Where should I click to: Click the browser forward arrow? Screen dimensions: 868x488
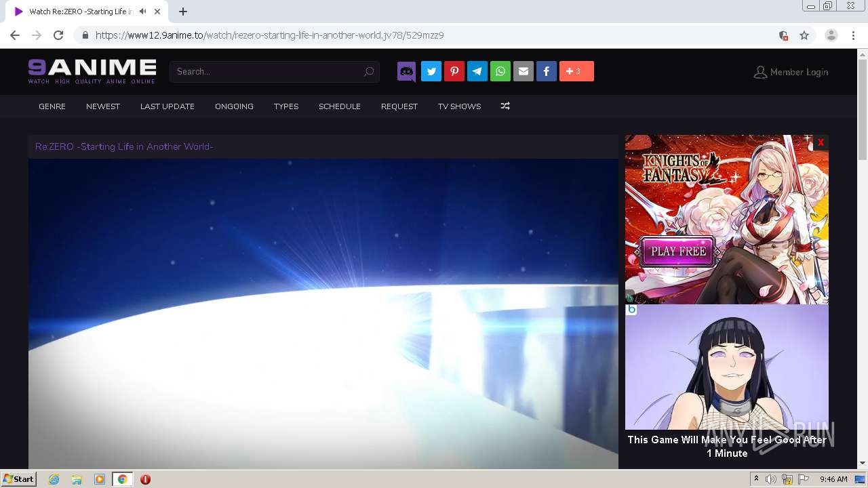point(37,35)
